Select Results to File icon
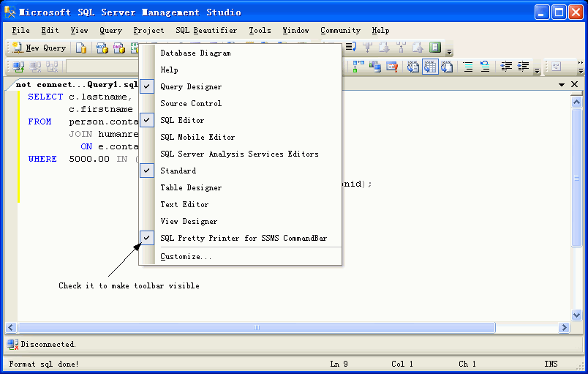 (447, 67)
